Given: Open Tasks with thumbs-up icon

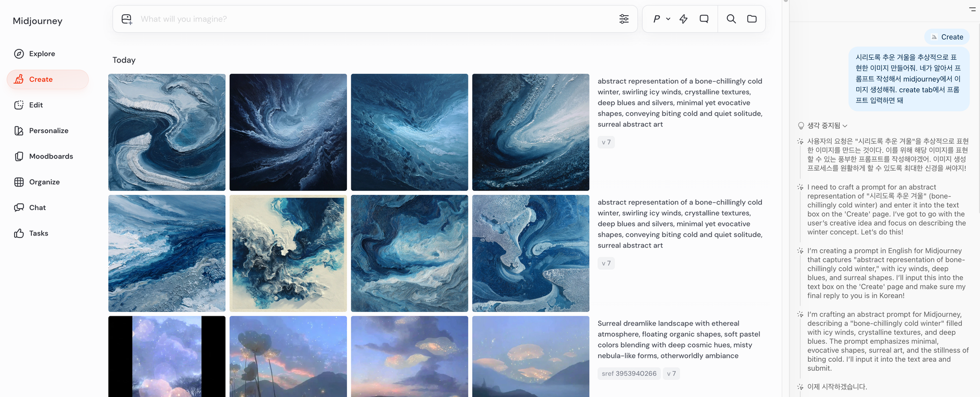Looking at the screenshot, I should click(x=38, y=234).
